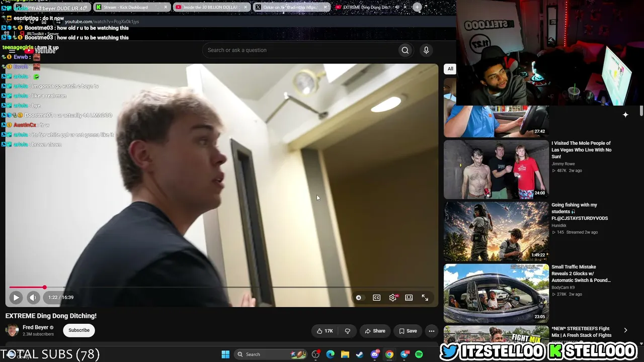Screen dimensions: 644x362
Task: Like the video with 17K likes
Action: [x=325, y=331]
